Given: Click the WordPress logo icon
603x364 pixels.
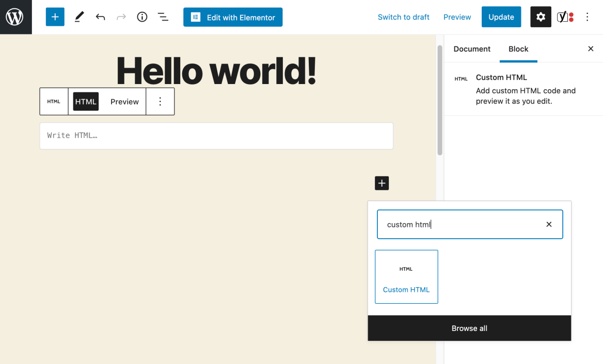Looking at the screenshot, I should click(x=15, y=17).
